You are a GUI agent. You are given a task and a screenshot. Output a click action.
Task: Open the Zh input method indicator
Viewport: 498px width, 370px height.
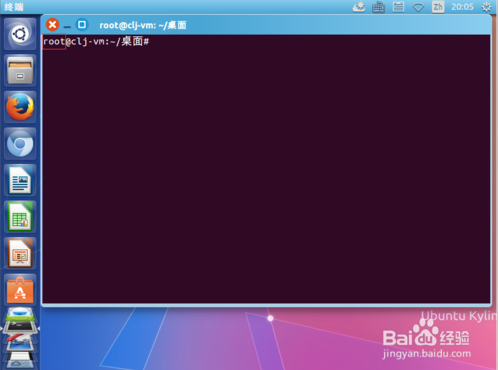438,7
